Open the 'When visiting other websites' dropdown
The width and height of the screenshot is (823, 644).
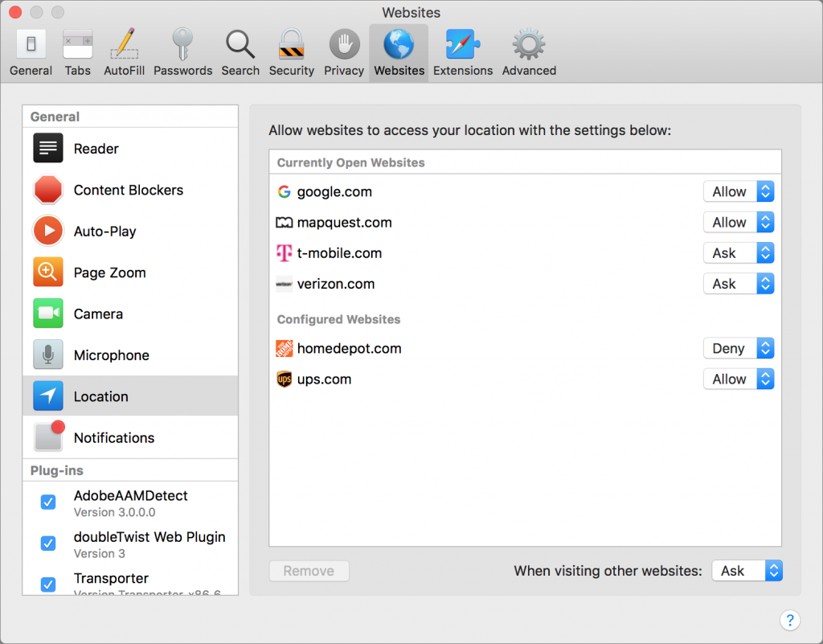click(747, 571)
